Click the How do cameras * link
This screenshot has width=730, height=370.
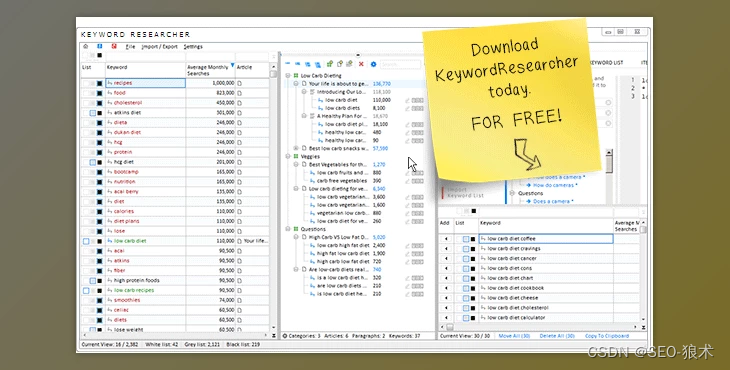tap(555, 185)
